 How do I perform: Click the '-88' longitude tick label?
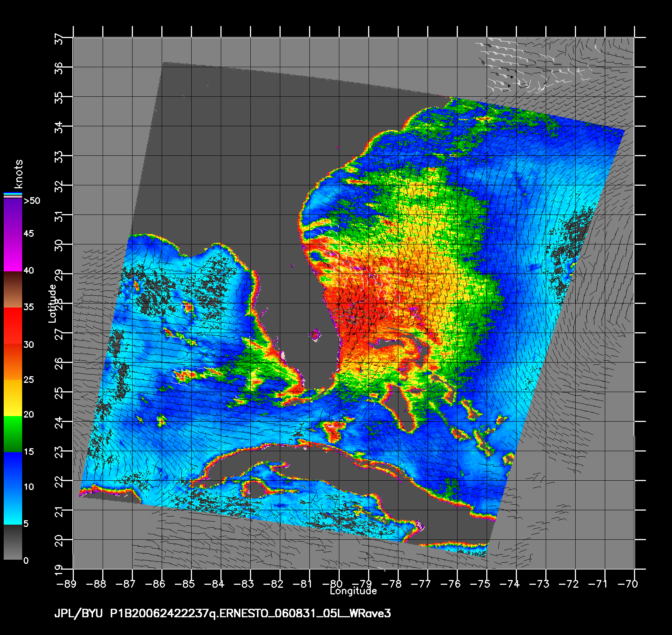[x=95, y=584]
